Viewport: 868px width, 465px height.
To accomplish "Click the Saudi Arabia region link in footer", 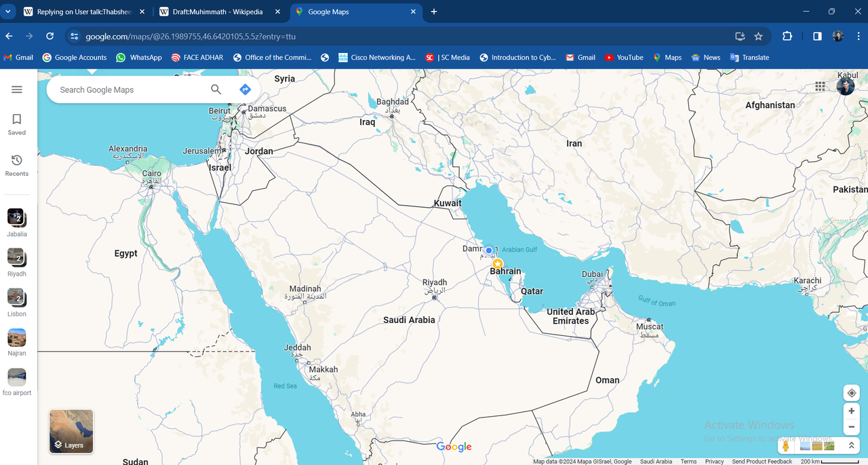I will click(x=656, y=462).
